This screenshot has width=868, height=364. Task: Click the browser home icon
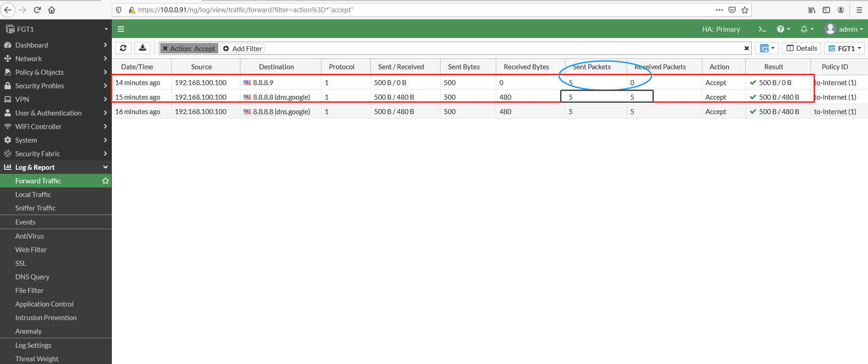52,10
